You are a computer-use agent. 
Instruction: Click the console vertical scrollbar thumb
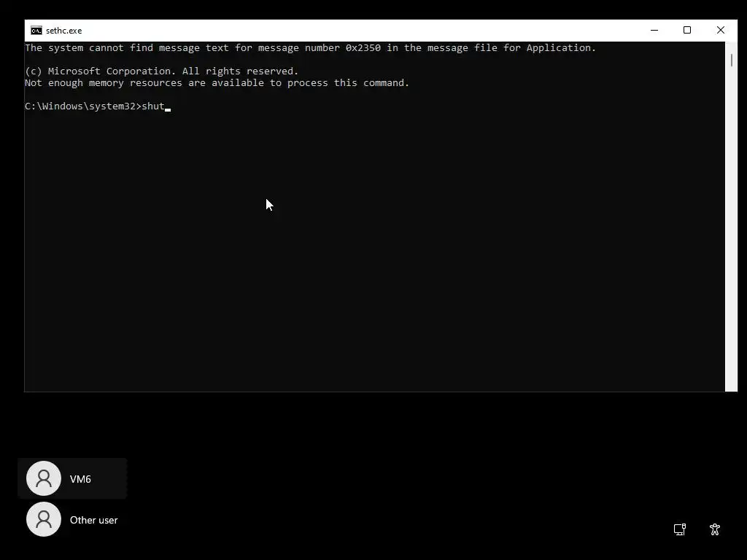tap(731, 61)
